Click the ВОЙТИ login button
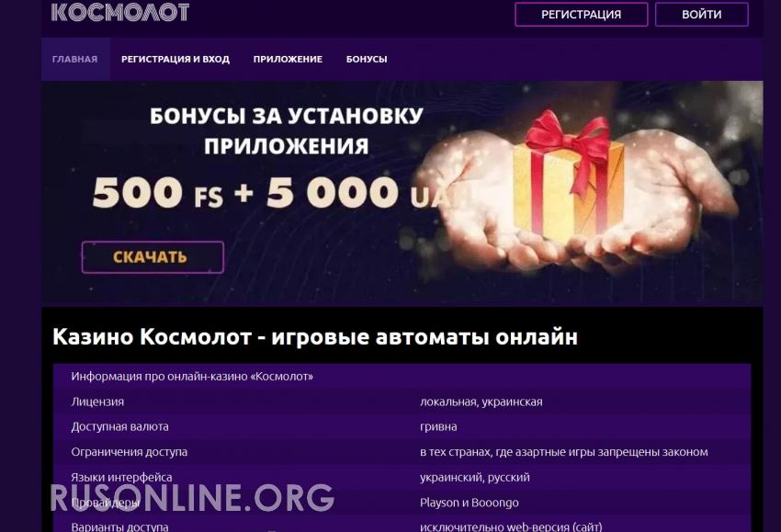Image resolution: width=781 pixels, height=532 pixels. point(701,15)
